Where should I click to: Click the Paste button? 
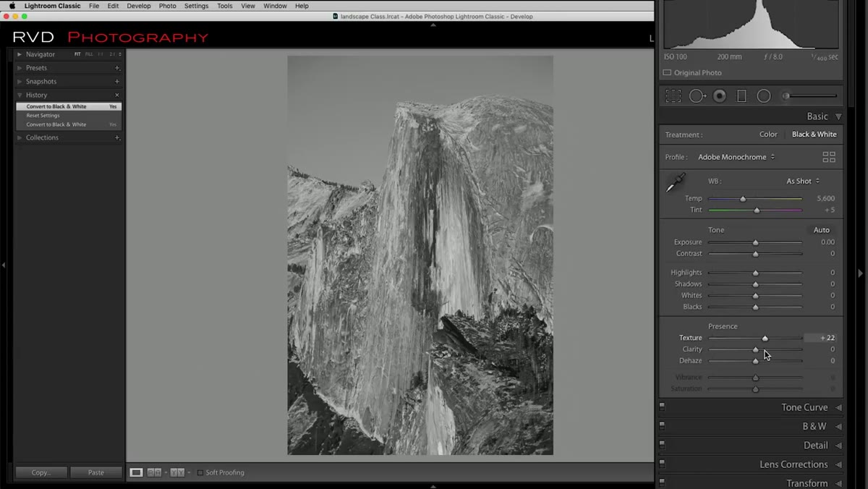(95, 472)
